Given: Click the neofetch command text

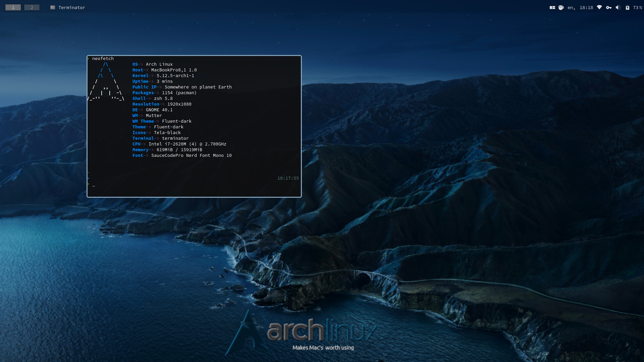Looking at the screenshot, I should (x=103, y=58).
